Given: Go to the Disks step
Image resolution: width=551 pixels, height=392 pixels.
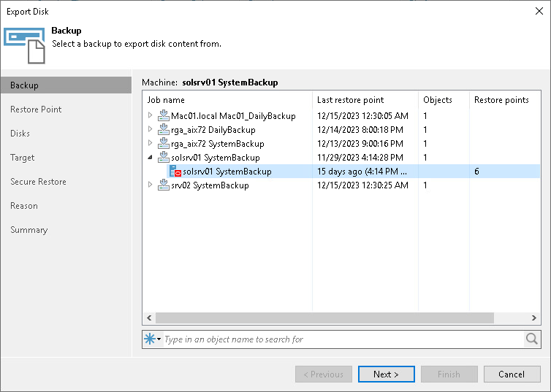Looking at the screenshot, I should click(20, 134).
